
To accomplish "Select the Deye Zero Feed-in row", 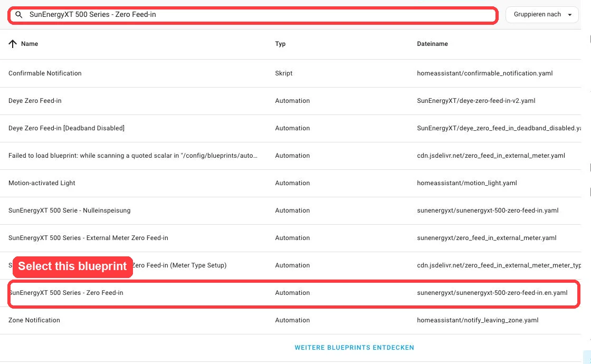I will pos(290,101).
